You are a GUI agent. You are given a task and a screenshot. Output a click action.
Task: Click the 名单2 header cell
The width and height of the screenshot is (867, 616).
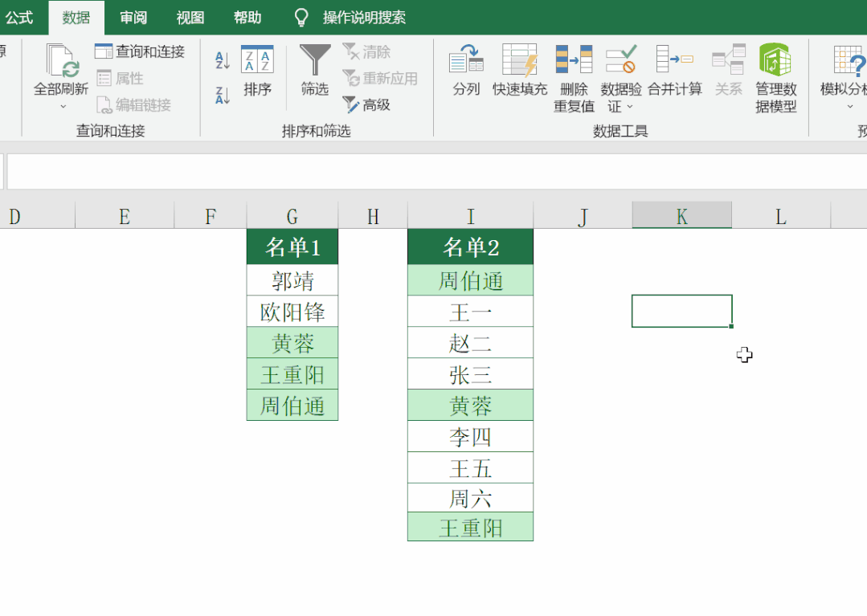471,247
